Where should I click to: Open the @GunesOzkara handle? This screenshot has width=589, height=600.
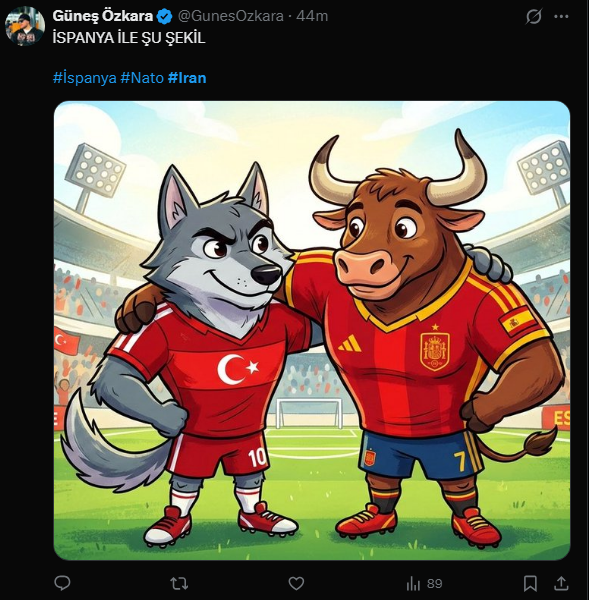(231, 16)
